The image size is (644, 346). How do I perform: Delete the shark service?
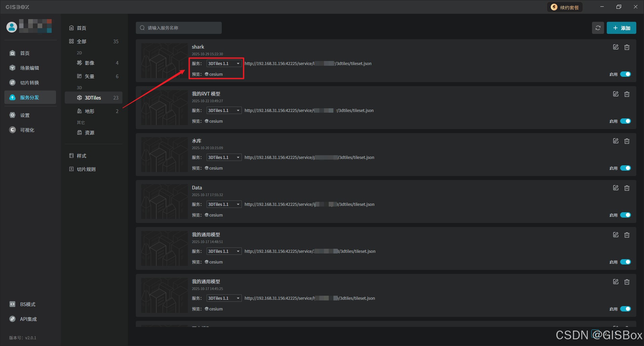click(x=627, y=47)
